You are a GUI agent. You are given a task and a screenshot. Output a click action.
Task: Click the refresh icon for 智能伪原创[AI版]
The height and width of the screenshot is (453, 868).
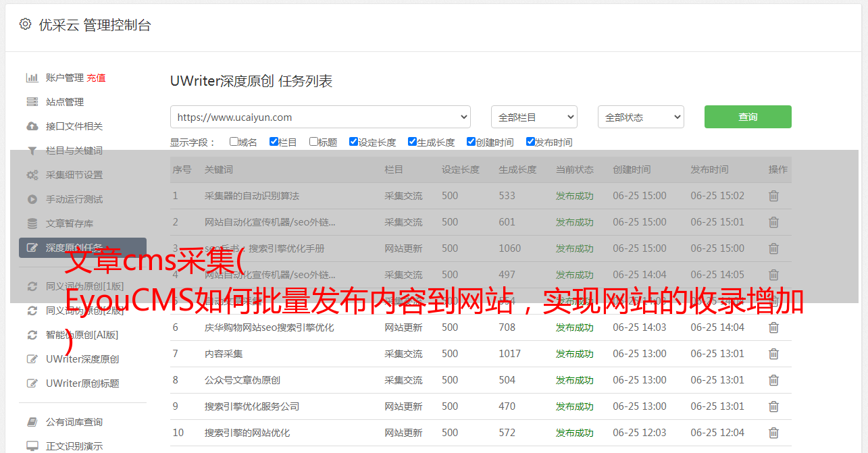click(x=32, y=335)
